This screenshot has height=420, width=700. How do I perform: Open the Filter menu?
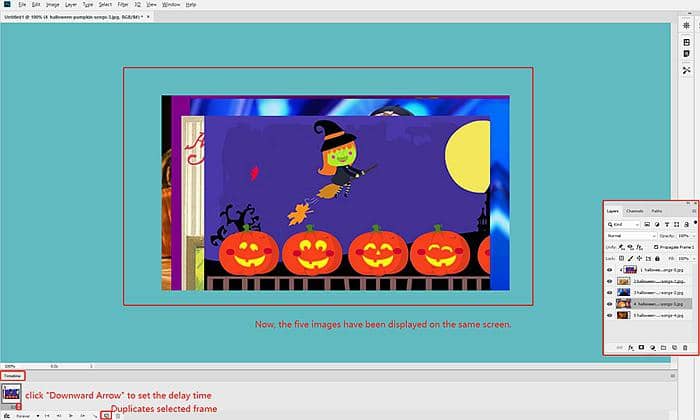click(123, 4)
